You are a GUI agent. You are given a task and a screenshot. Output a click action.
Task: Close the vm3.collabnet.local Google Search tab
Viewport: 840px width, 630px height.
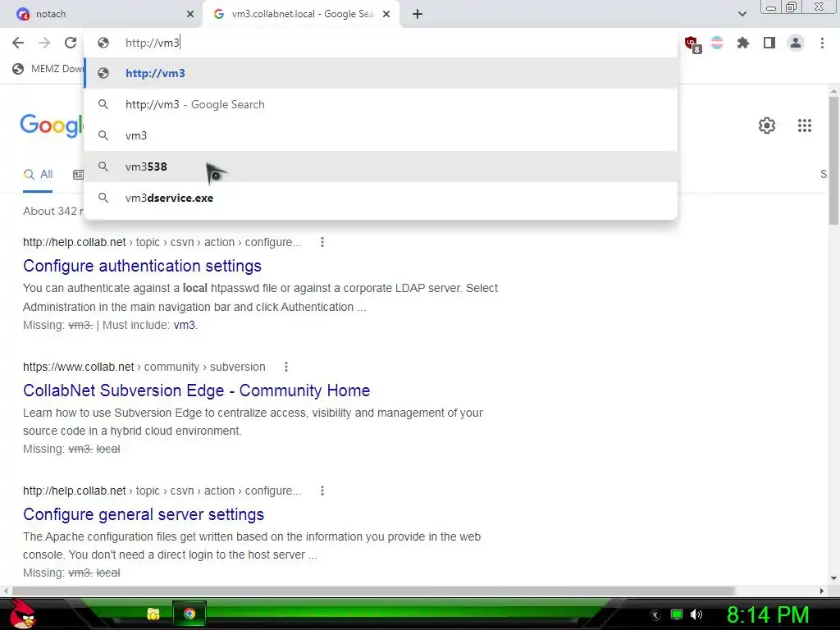(x=386, y=14)
